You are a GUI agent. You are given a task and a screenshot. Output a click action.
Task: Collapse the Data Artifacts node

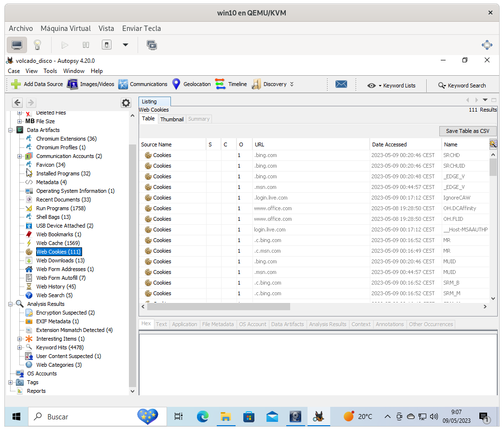[x=11, y=130]
